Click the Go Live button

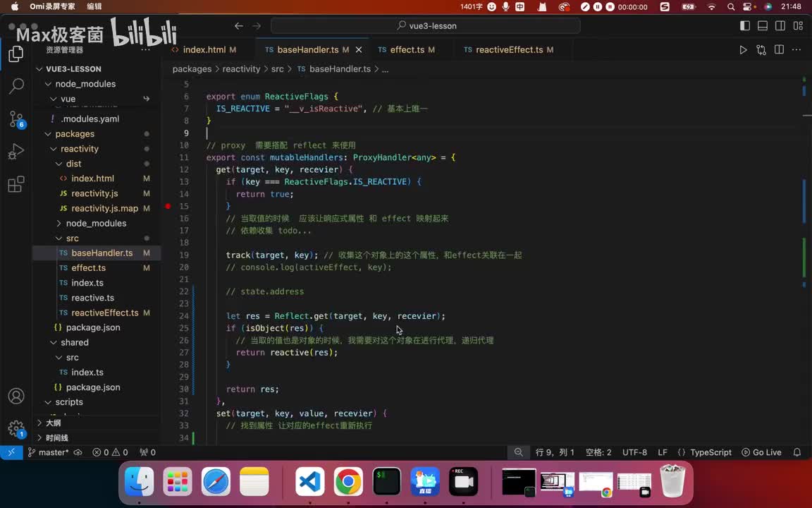(x=761, y=452)
